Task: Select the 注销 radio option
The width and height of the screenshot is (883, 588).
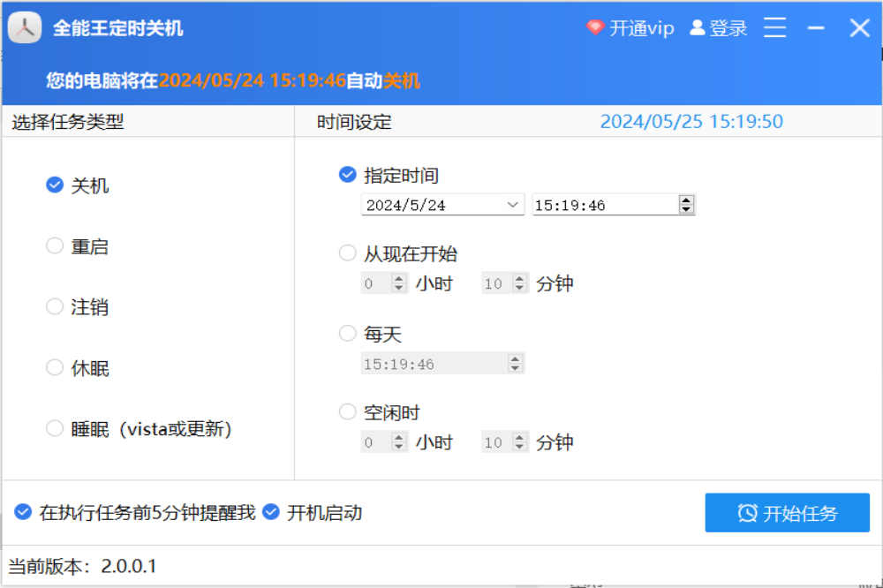Action: pyautogui.click(x=55, y=307)
